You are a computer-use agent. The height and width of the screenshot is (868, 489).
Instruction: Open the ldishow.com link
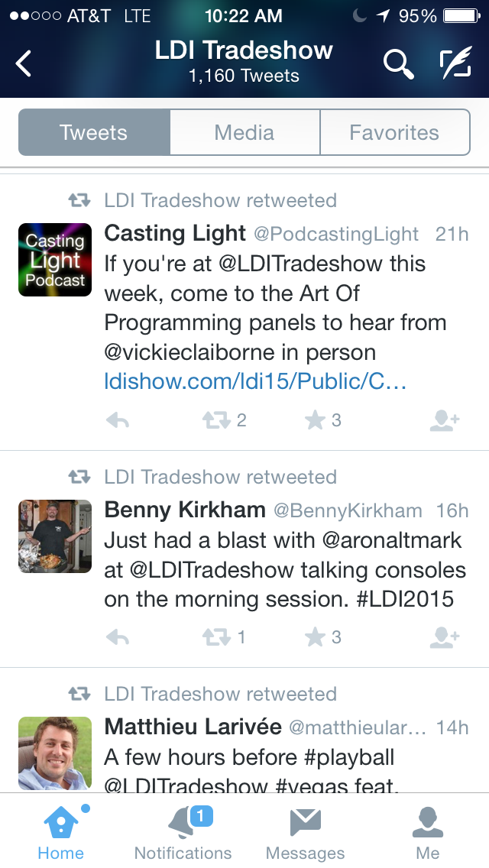coord(254,382)
